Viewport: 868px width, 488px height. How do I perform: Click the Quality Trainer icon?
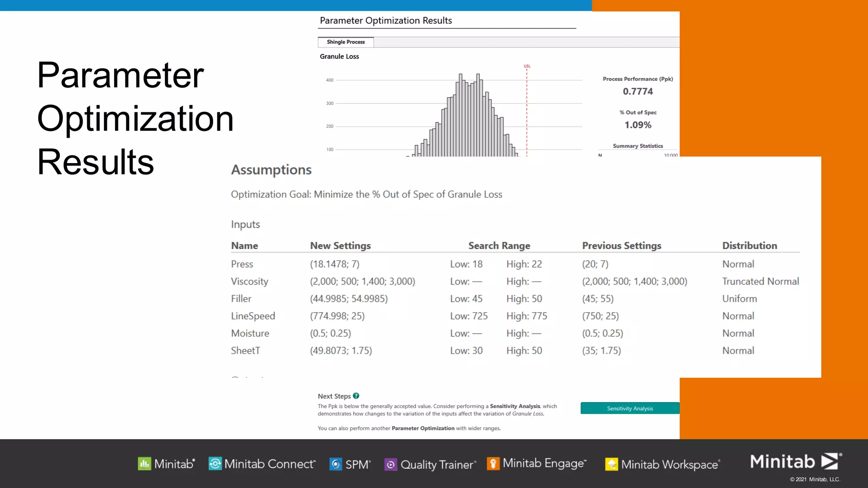tap(390, 465)
